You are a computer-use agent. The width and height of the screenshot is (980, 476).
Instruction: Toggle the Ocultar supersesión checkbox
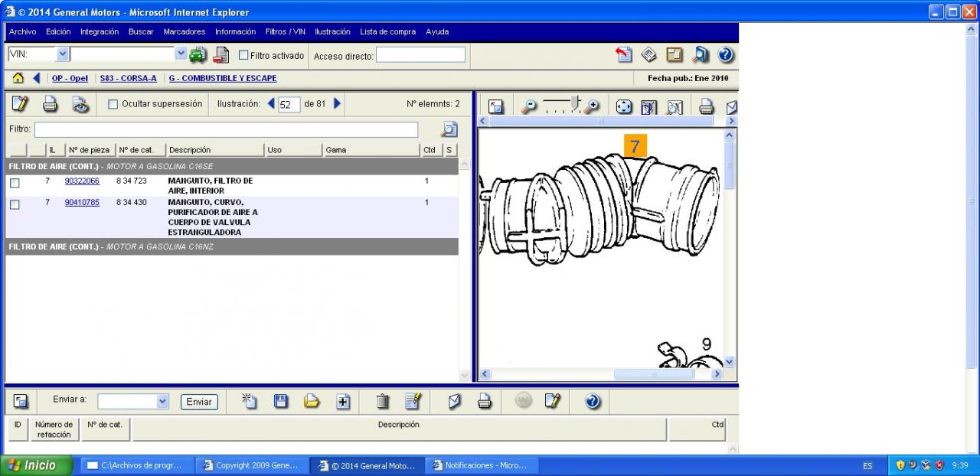coord(113,104)
